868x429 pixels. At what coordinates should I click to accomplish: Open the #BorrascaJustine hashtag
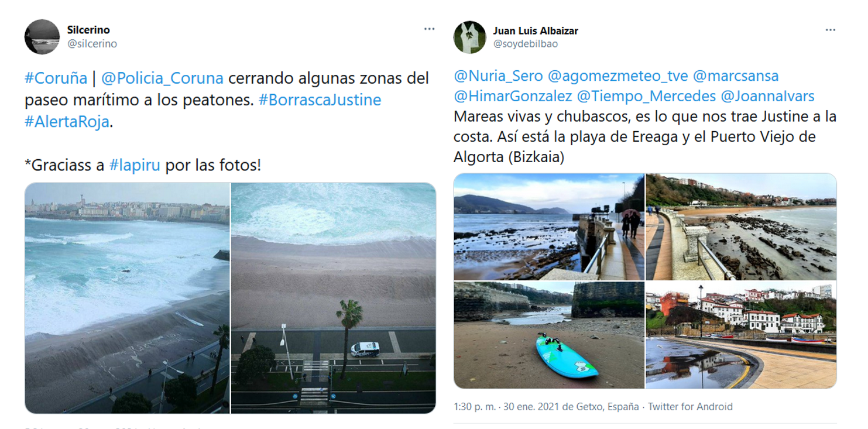click(320, 100)
